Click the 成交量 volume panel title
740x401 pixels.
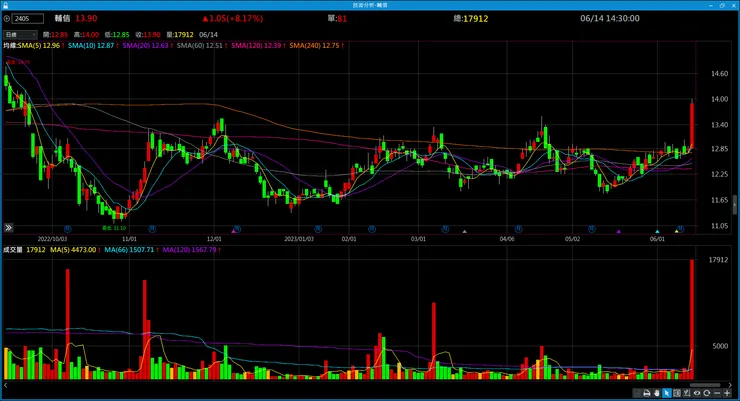[13, 250]
